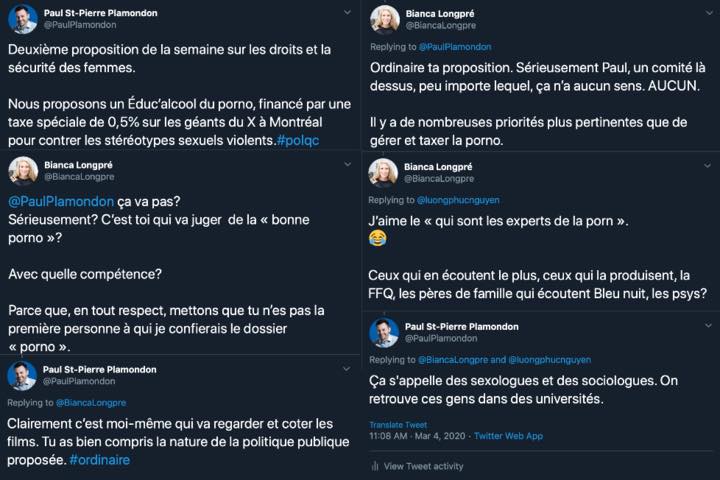Click the #polqc hashtag link
This screenshot has height=480, width=720.
click(x=298, y=141)
